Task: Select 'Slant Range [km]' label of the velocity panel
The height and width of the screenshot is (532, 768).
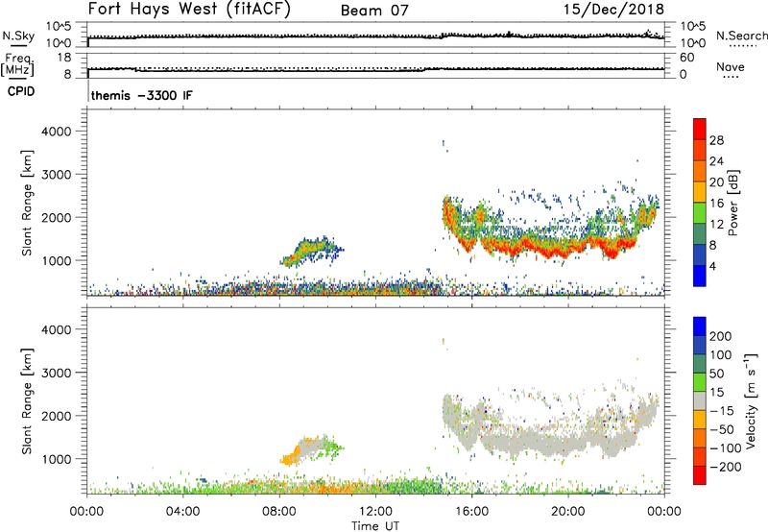Action: coord(27,401)
